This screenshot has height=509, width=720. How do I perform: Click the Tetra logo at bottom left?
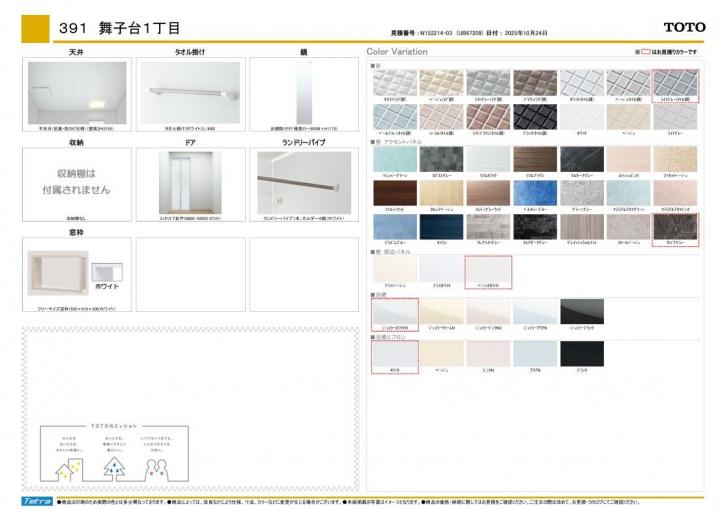tap(37, 500)
